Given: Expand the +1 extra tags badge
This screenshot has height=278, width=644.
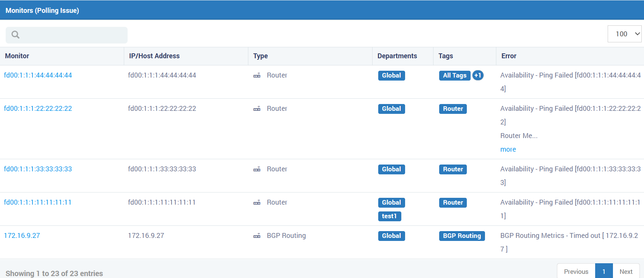Looking at the screenshot, I should point(478,75).
